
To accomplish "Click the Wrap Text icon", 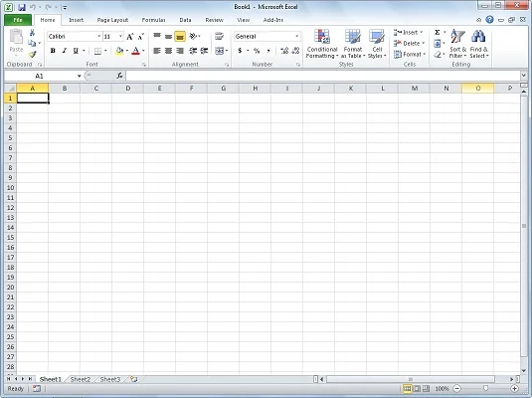I will 219,36.
